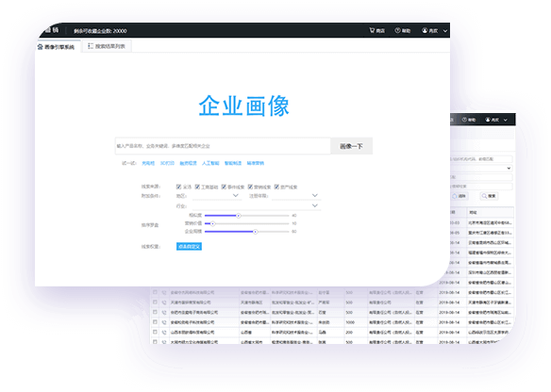Toggle the 事件线索 checkbox
Viewport: 551px width, 392px height.
pos(224,187)
